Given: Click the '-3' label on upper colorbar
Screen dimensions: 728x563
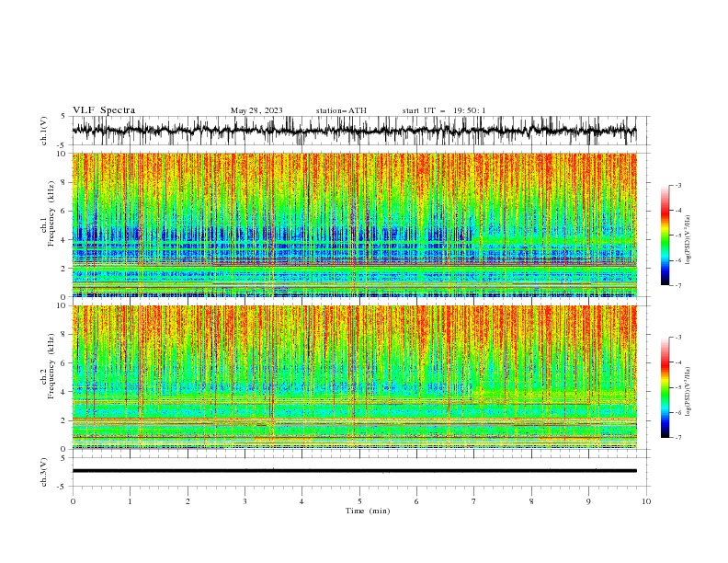Looking at the screenshot, I should (x=678, y=185).
